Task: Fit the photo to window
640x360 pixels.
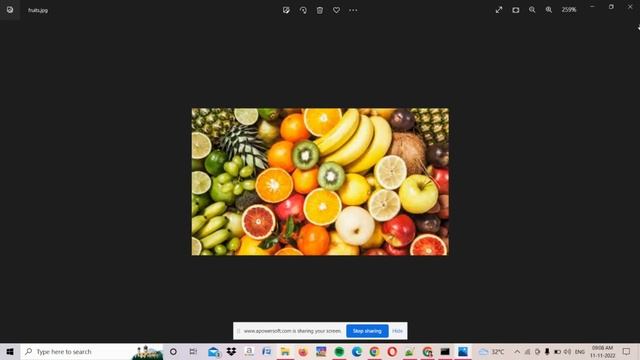Action: coord(516,10)
